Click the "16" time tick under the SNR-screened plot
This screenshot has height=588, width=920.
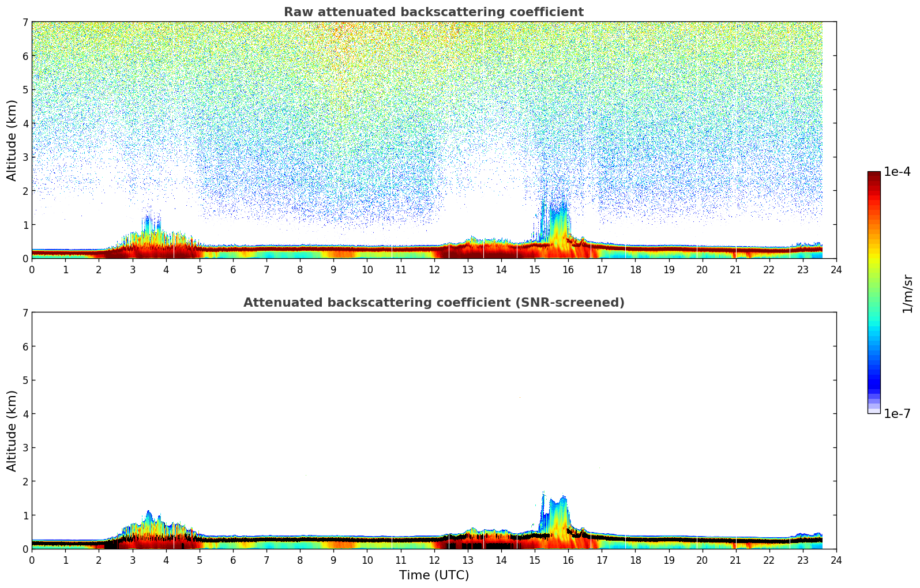[568, 560]
